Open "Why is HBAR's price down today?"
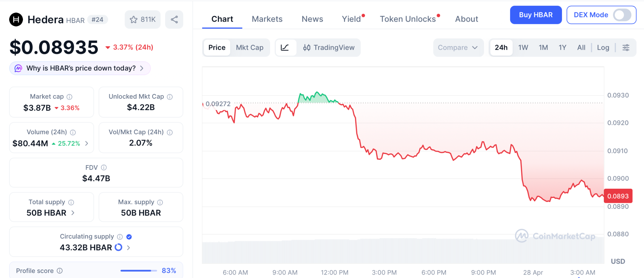This screenshot has width=644, height=278. (80, 68)
